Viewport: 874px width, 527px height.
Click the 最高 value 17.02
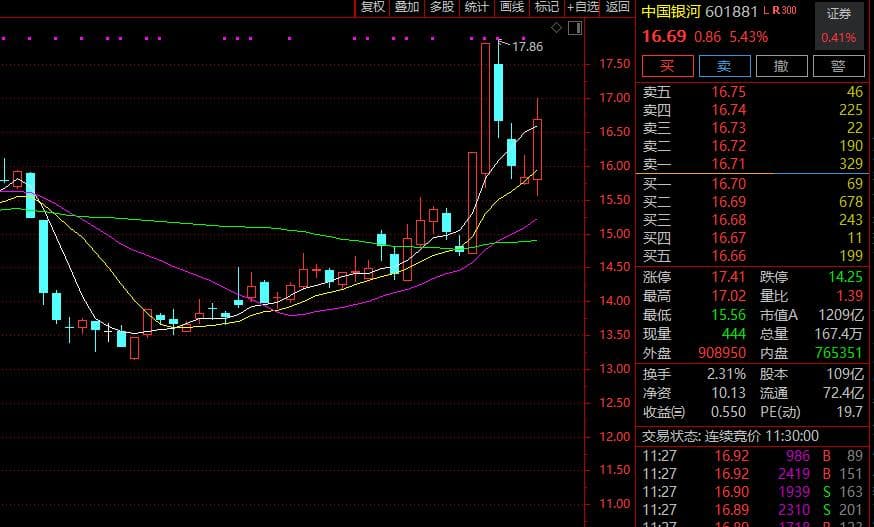[729, 296]
